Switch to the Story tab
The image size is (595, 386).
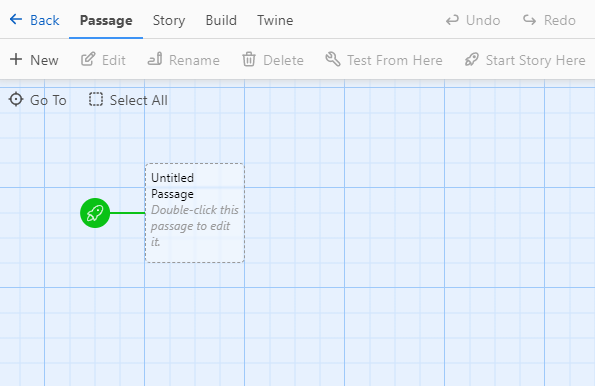(x=169, y=20)
